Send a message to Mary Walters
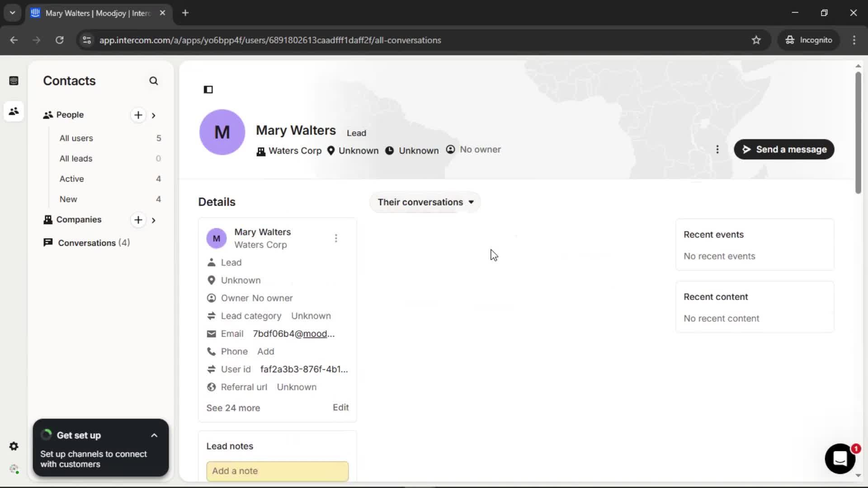The image size is (868, 488). coord(784,150)
